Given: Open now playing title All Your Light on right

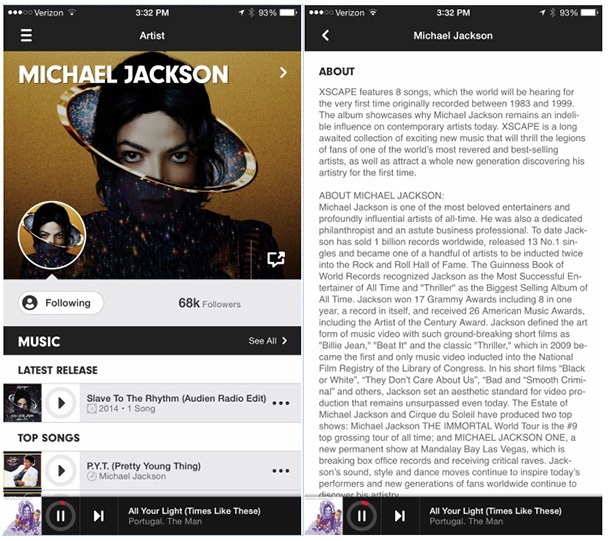Looking at the screenshot, I should coord(495,511).
